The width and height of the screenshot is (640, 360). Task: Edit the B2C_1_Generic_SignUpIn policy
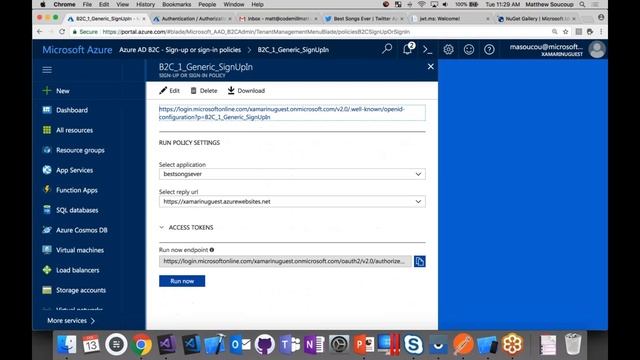click(x=169, y=91)
